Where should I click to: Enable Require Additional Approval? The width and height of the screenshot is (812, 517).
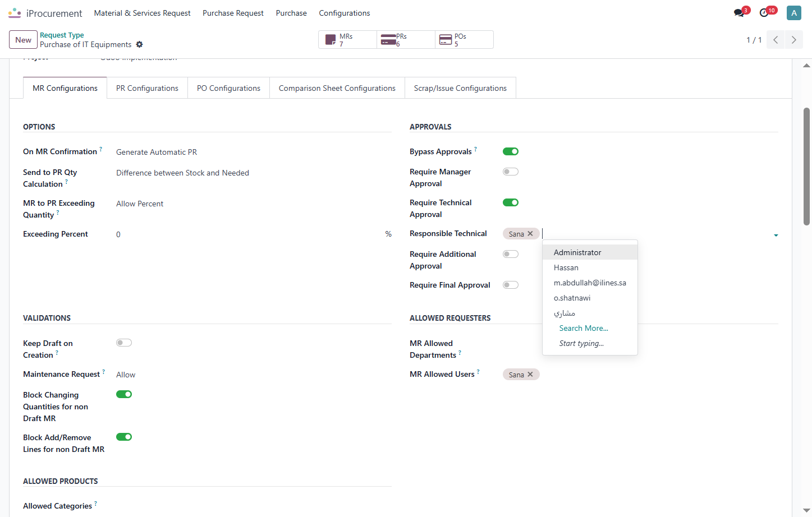[x=511, y=254]
